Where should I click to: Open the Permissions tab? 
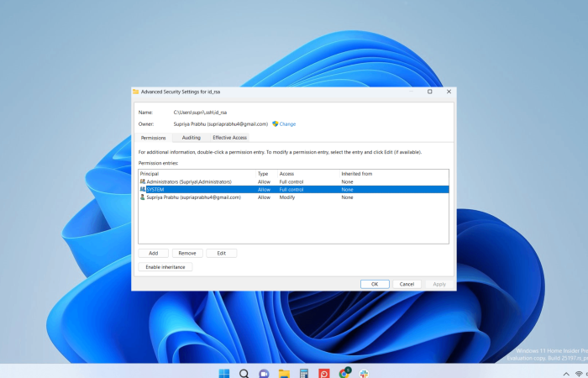(x=153, y=138)
